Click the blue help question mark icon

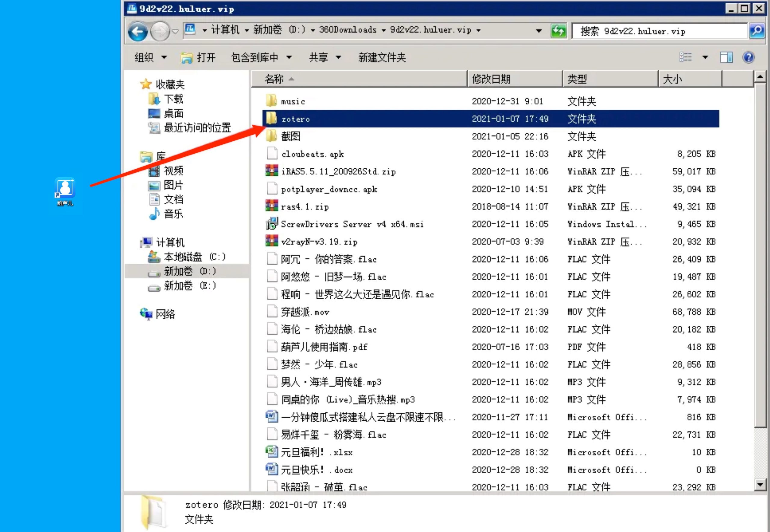click(x=748, y=57)
